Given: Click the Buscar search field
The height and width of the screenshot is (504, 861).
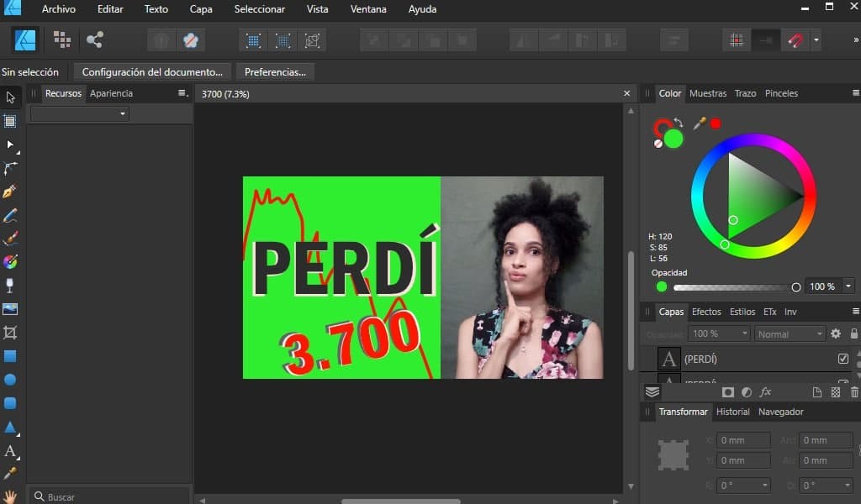Looking at the screenshot, I should 110,496.
